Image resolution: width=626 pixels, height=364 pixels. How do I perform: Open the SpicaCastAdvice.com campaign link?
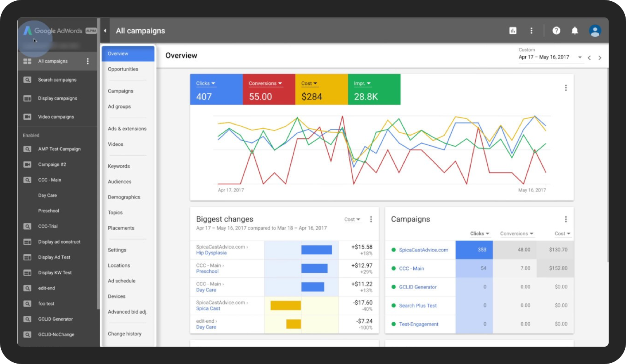[x=424, y=250]
